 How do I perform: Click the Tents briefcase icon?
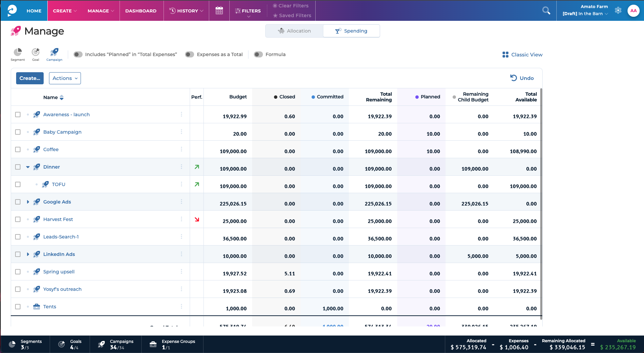tap(37, 306)
